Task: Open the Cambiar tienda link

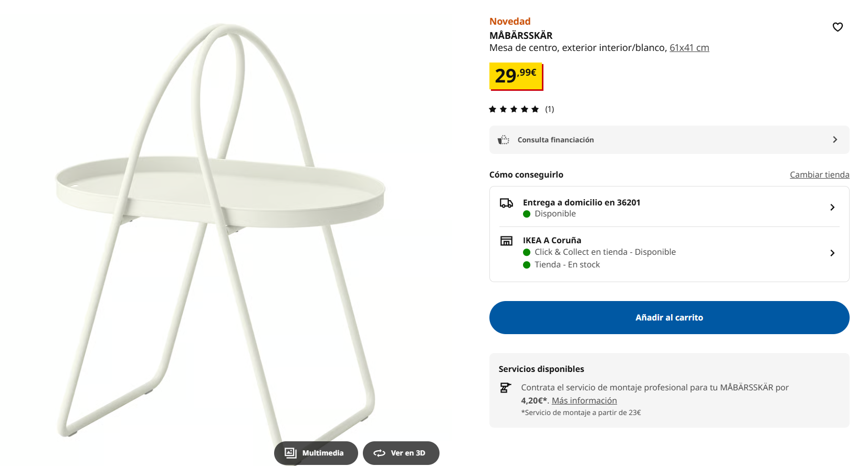Action: tap(819, 175)
